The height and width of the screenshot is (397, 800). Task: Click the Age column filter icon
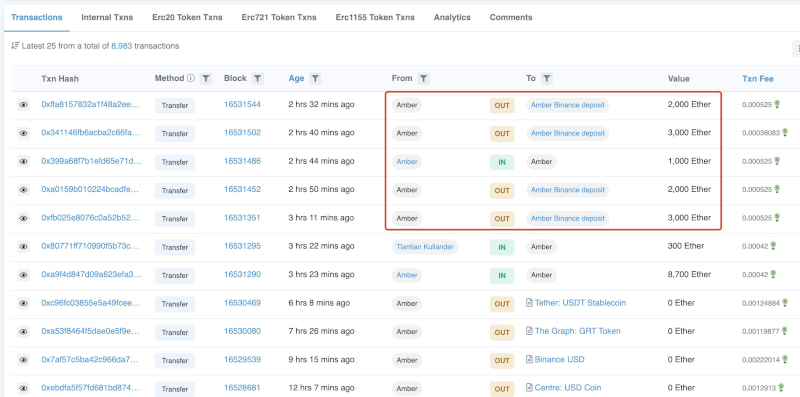[x=315, y=79]
